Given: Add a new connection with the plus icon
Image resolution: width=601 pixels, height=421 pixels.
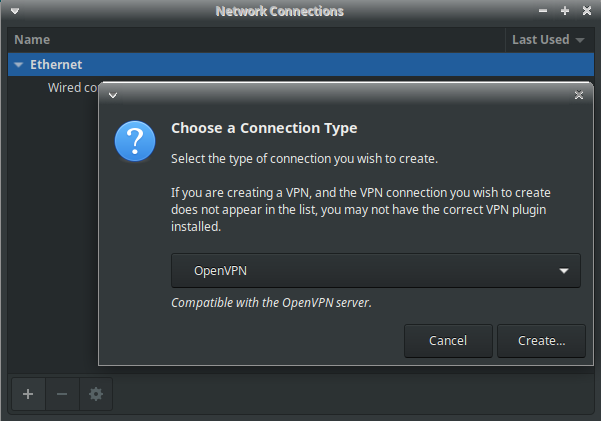Looking at the screenshot, I should click(x=27, y=394).
